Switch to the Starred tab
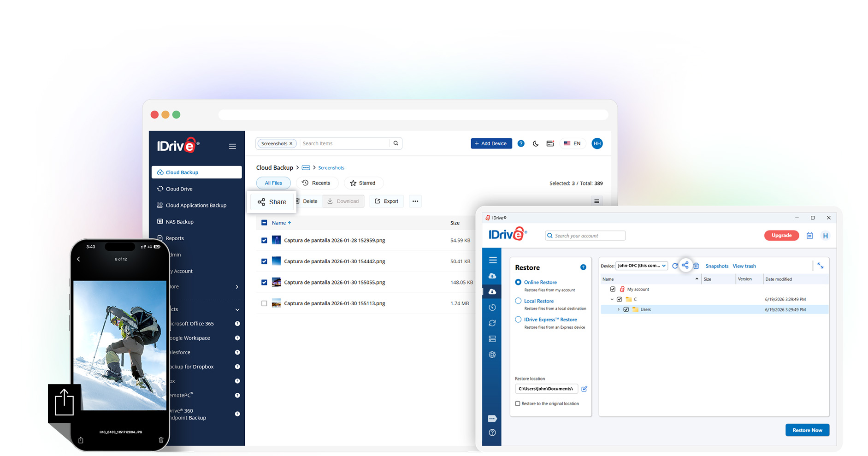This screenshot has width=868, height=456. pos(363,183)
